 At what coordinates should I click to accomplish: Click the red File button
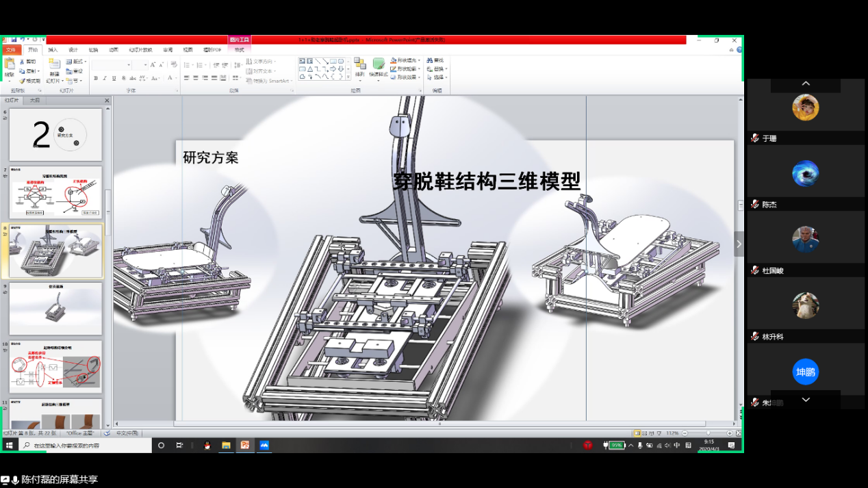tap(10, 50)
